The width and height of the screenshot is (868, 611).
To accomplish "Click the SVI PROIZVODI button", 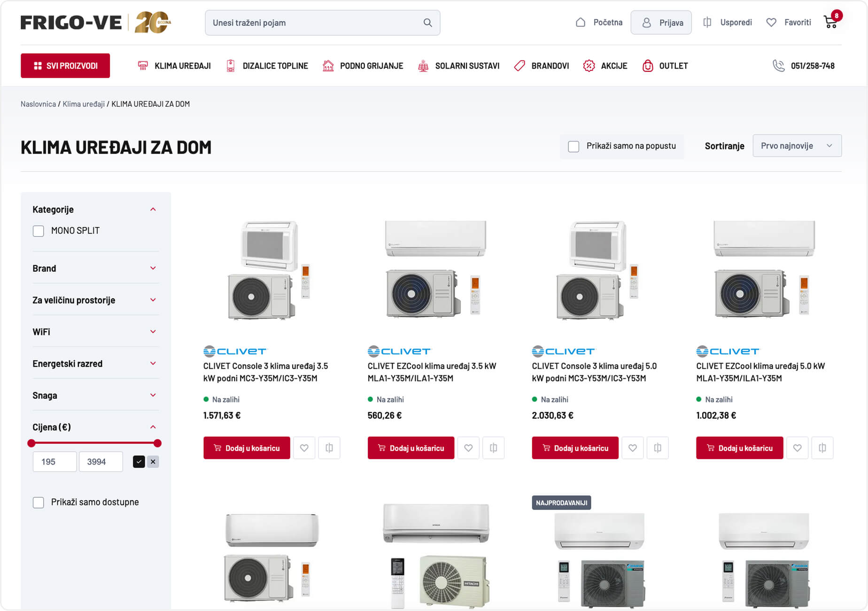I will tap(65, 66).
